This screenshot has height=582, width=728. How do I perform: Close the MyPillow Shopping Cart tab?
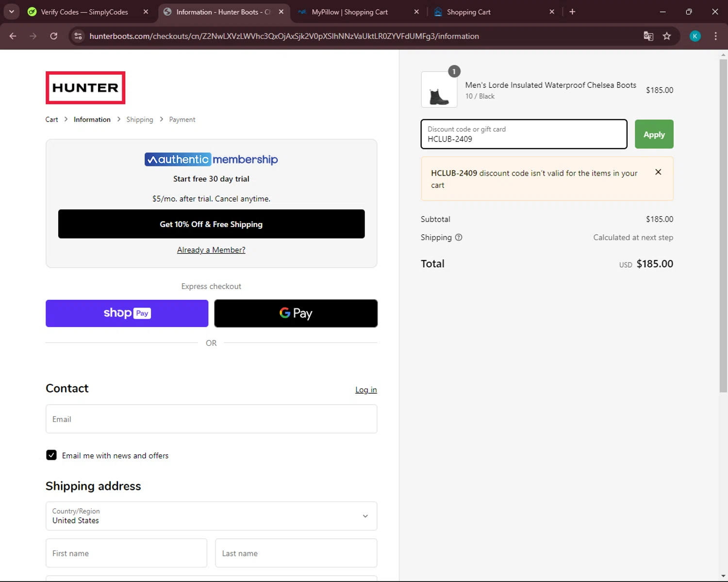click(x=416, y=12)
